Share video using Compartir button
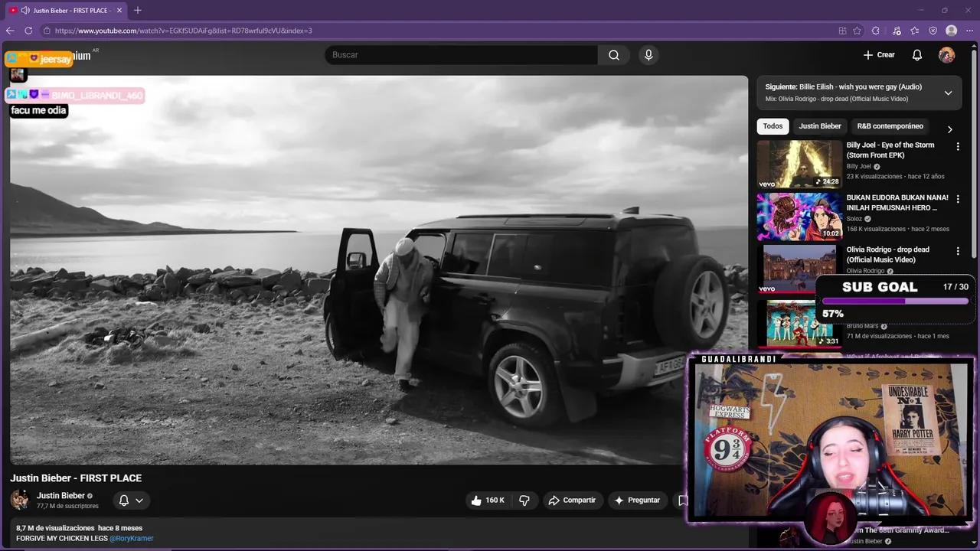This screenshot has height=551, width=980. pyautogui.click(x=572, y=500)
